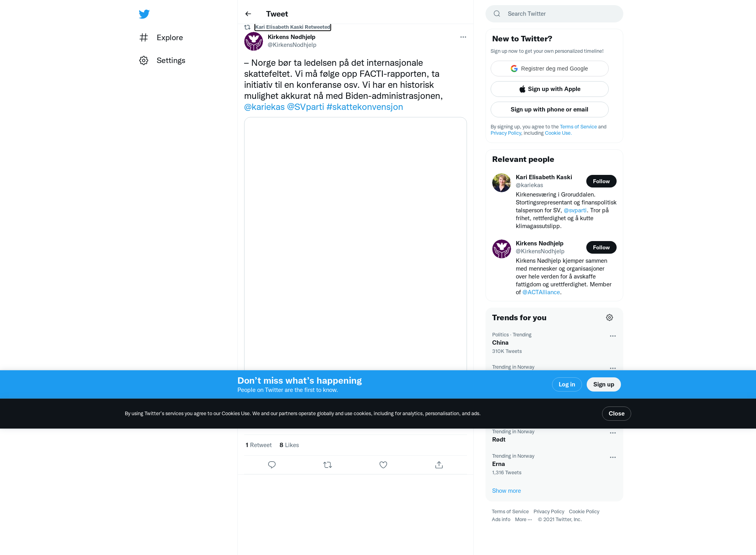The width and height of the screenshot is (756, 555).
Task: Open the #skattekonvensjon hashtag link
Action: point(365,107)
